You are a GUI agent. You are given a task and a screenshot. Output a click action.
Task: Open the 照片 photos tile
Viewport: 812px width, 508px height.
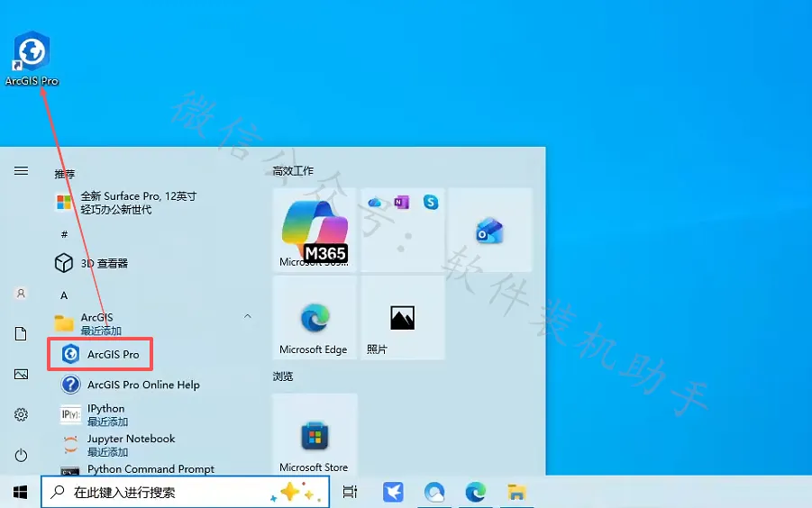[402, 318]
